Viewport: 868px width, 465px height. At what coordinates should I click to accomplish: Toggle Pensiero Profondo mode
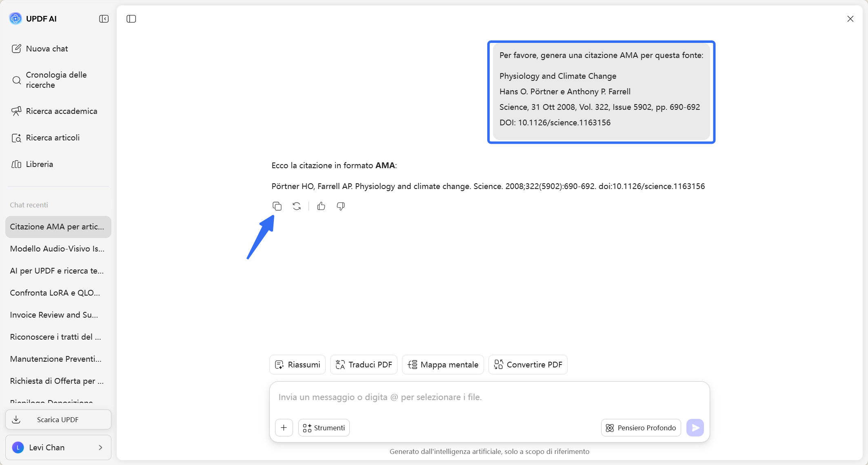(x=641, y=427)
